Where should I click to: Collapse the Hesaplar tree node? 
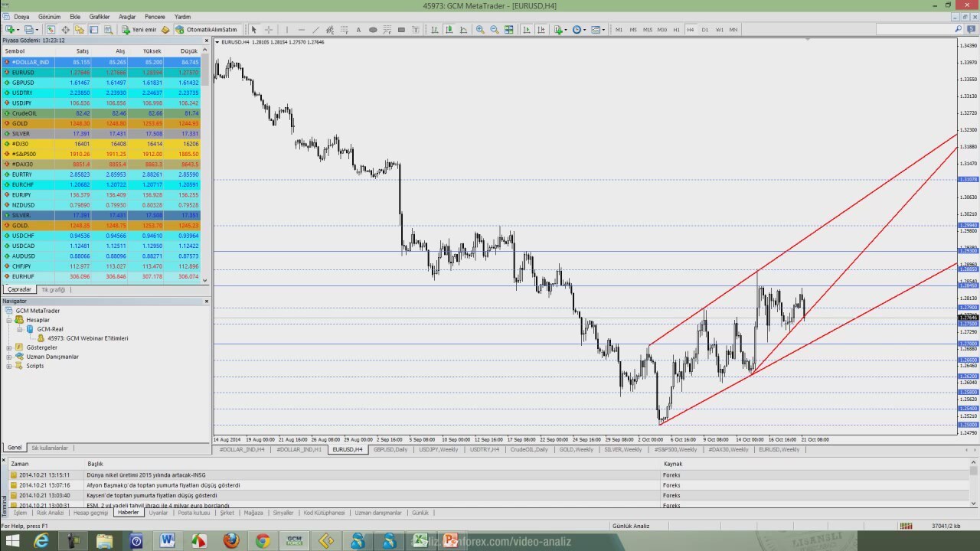pyautogui.click(x=9, y=320)
